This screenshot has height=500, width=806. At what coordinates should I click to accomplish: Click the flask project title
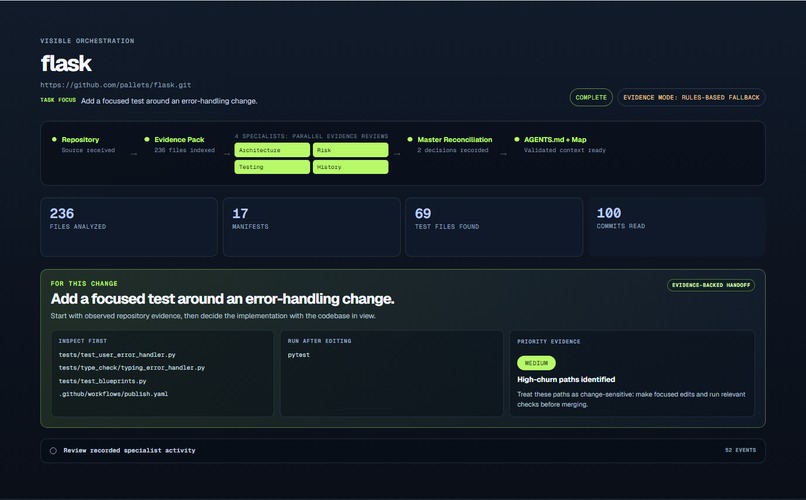pos(66,64)
